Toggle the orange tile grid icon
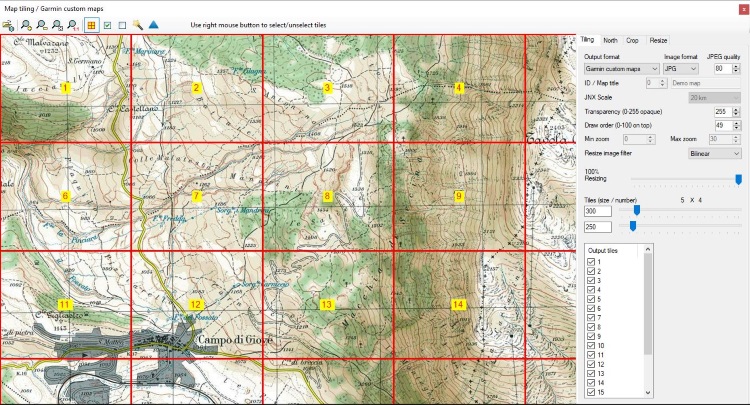 click(x=91, y=24)
